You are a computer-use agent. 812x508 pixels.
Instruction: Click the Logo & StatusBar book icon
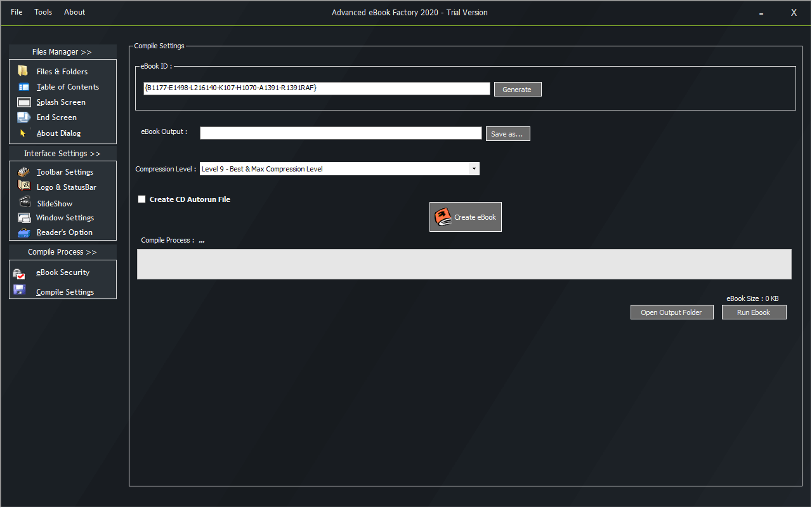24,186
